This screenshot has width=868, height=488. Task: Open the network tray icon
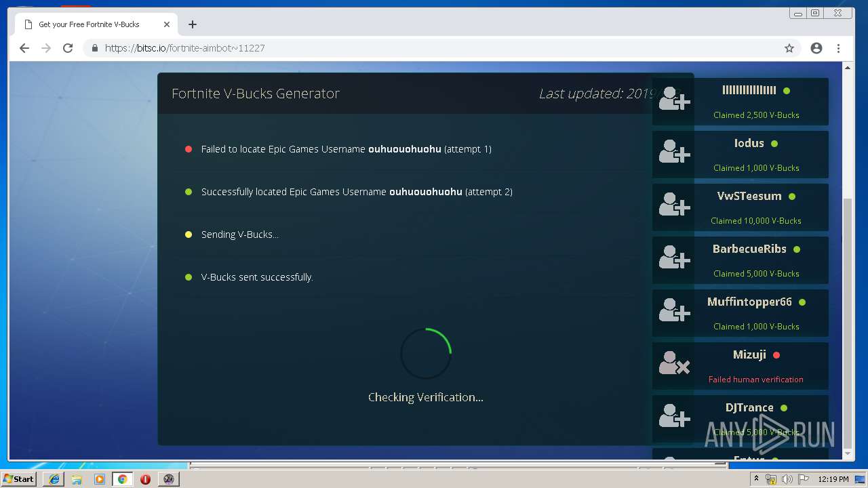[771, 479]
